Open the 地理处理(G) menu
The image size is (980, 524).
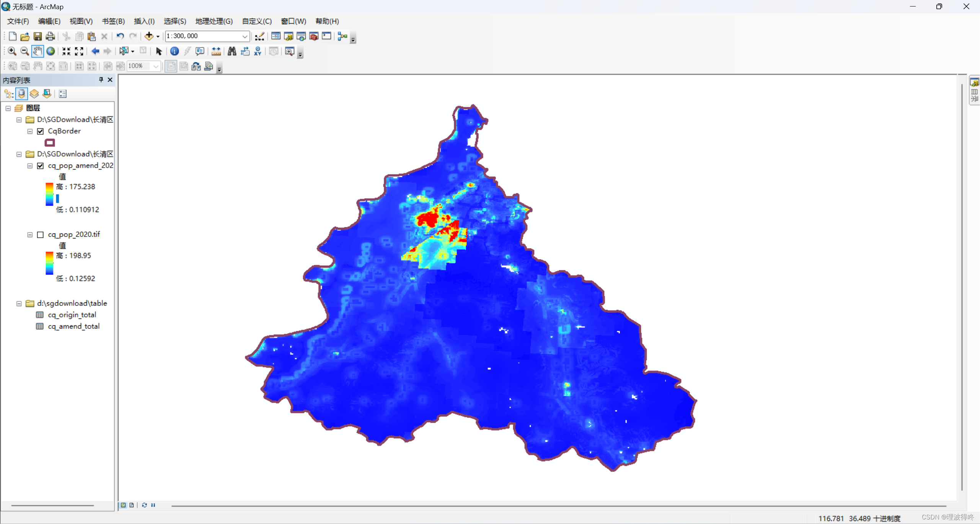point(214,21)
